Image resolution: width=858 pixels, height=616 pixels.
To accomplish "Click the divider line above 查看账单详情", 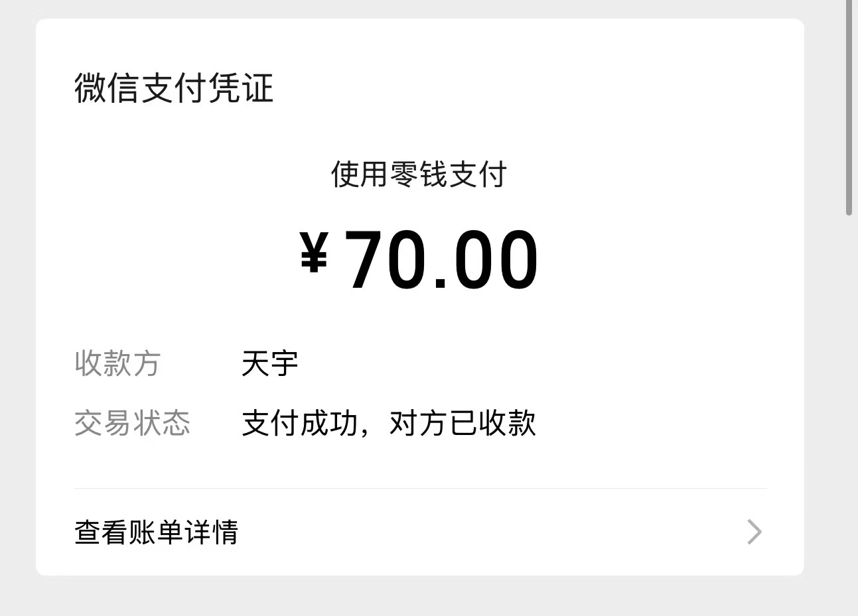I will (x=420, y=489).
